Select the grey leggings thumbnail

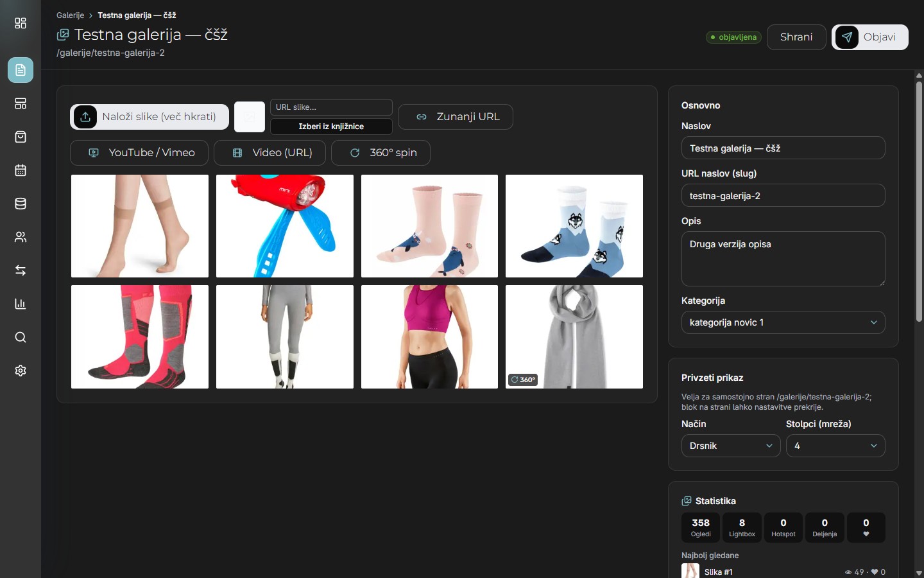(x=285, y=337)
